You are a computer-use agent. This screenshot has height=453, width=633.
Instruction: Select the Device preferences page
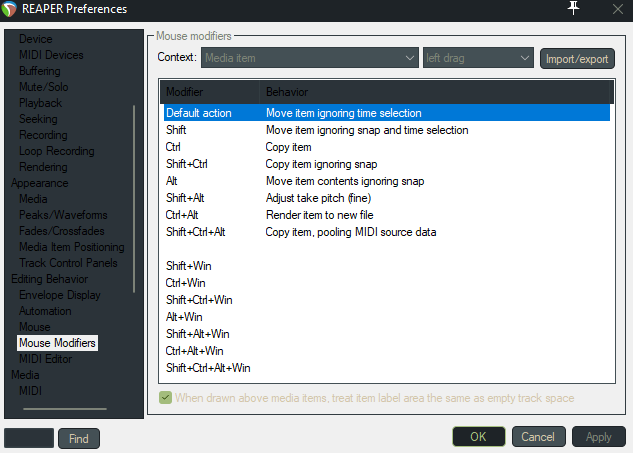tap(36, 39)
